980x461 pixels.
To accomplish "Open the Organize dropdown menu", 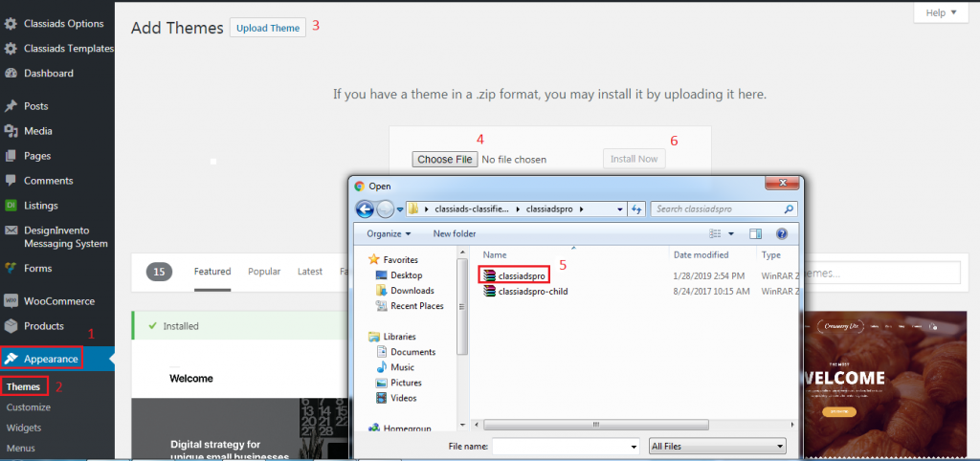I will click(389, 233).
